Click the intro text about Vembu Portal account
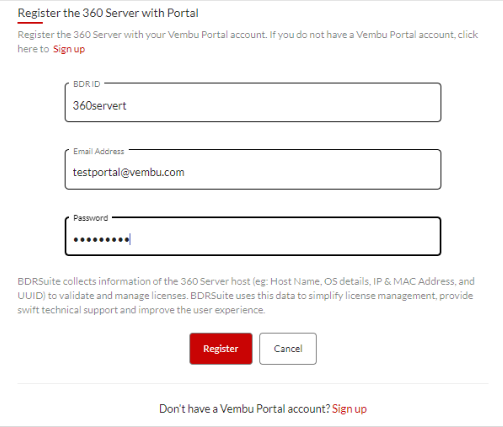Screen dimensions: 503x427 click(248, 42)
